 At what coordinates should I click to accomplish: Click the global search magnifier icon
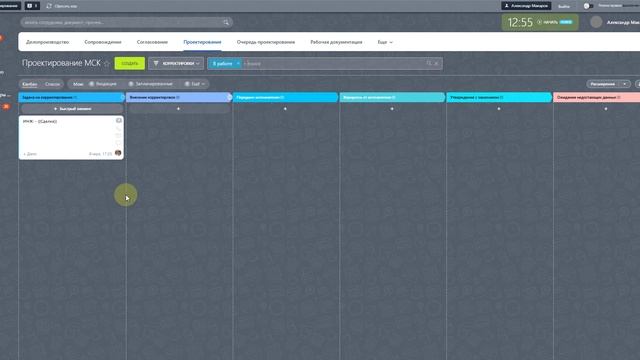[226, 22]
